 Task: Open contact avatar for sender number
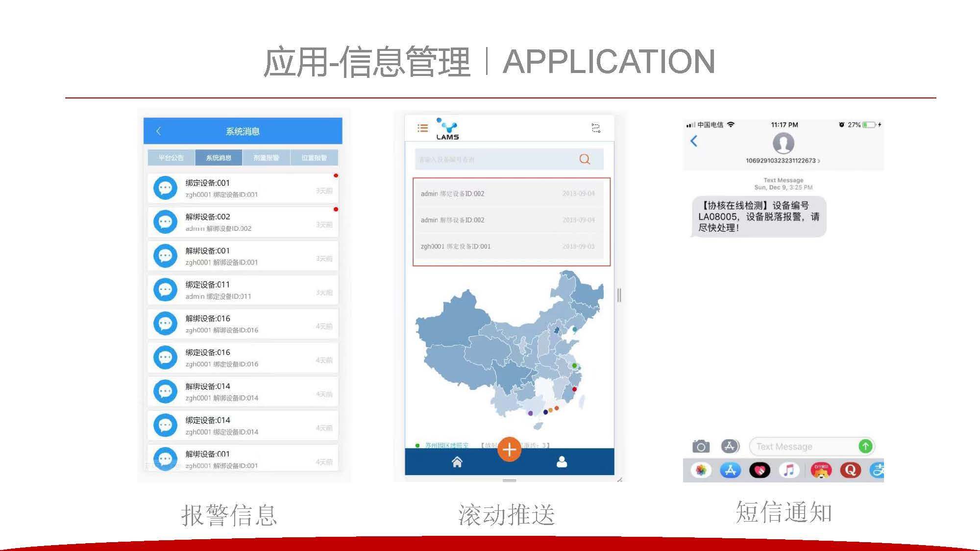(783, 144)
